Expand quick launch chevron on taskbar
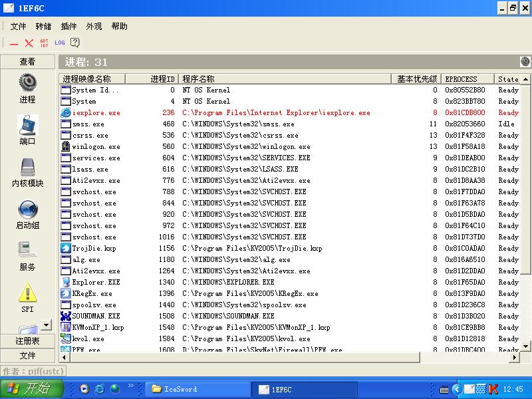This screenshot has width=532, height=399. click(130, 386)
